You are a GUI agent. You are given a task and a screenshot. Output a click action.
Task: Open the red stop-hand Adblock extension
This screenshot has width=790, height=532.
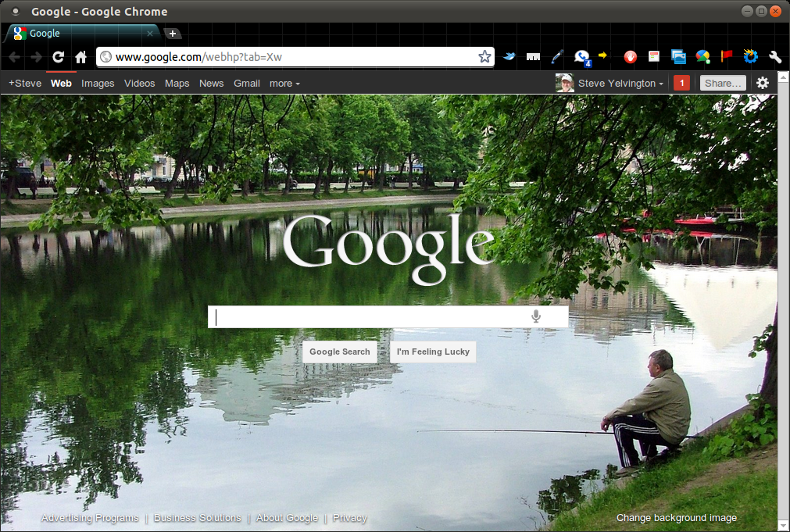[x=630, y=57]
